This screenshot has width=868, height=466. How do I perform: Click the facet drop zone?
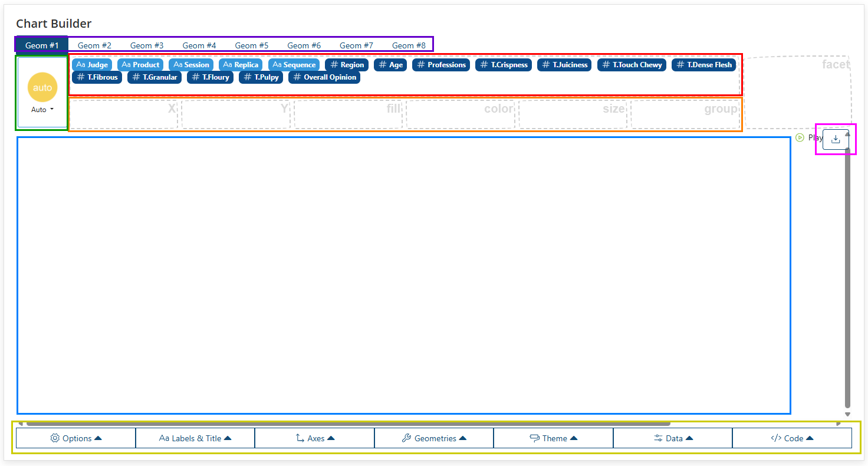(x=798, y=92)
